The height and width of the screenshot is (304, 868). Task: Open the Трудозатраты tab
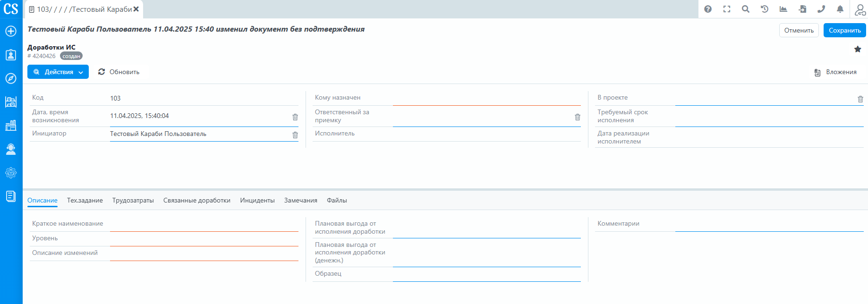pyautogui.click(x=133, y=201)
